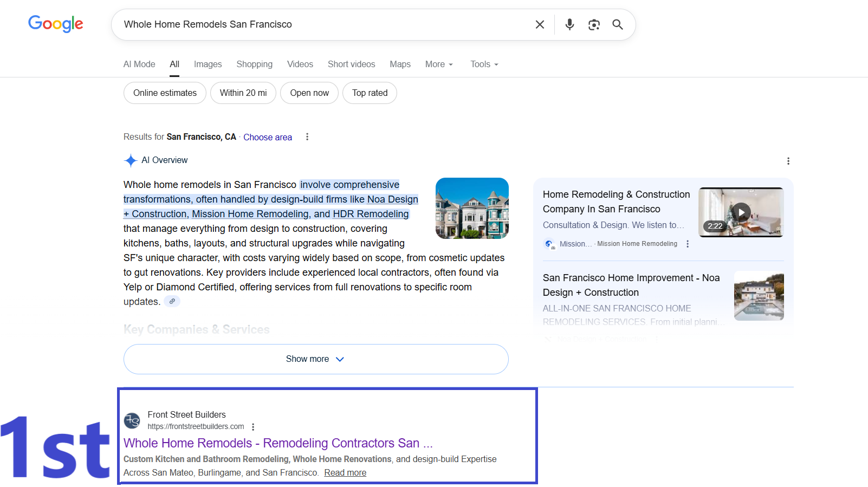Open Front Street Builders result options
This screenshot has width=868, height=487.
pos(253,427)
